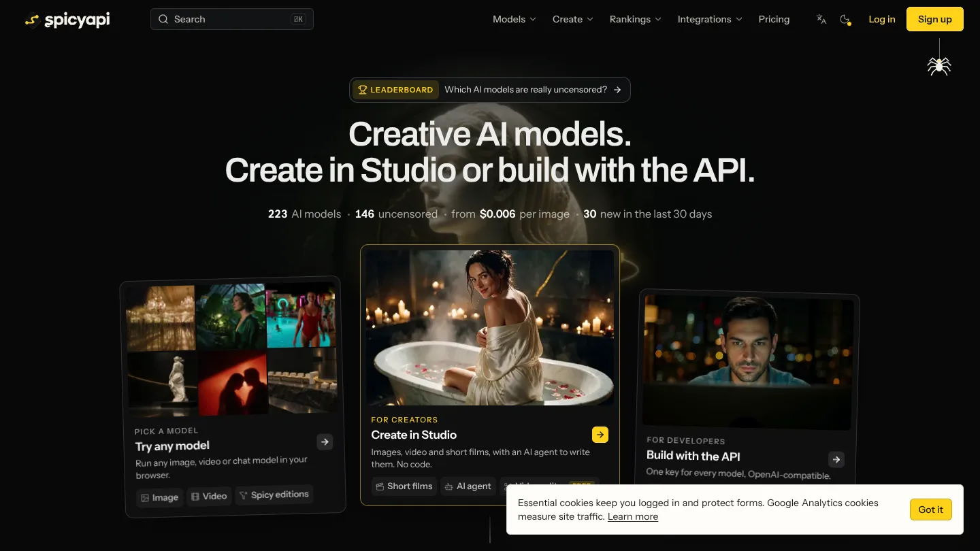Click the red swimsuit pool thumbnail

point(301,316)
